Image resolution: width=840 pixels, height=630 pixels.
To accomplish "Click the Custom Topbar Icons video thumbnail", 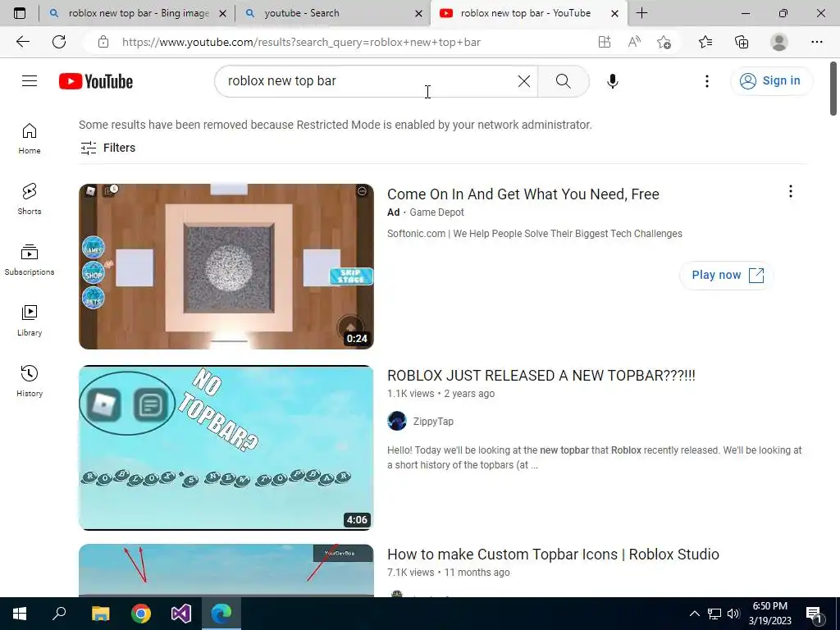I will 226,570.
